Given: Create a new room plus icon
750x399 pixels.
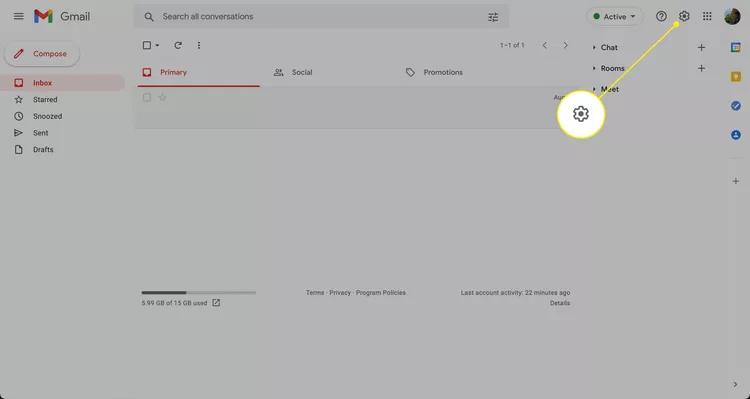Looking at the screenshot, I should pos(701,68).
